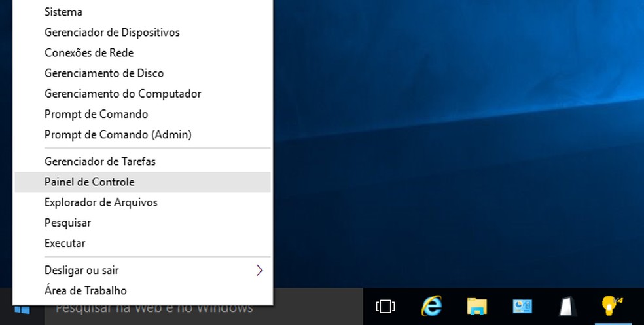Open File Explorer folder taskbar icon

(x=477, y=307)
